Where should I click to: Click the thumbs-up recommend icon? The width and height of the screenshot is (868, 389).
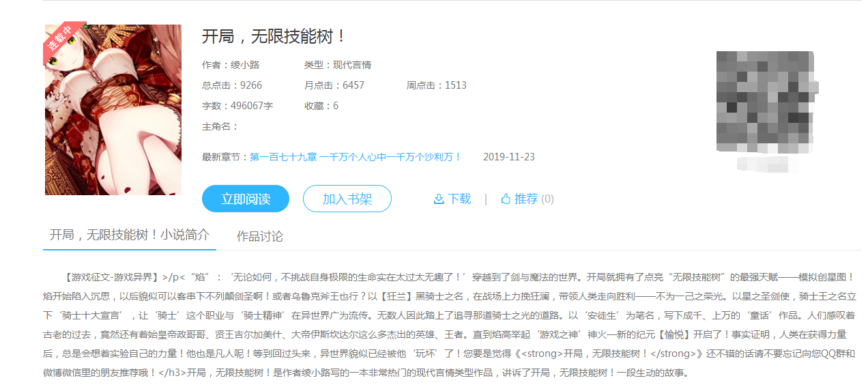pos(506,199)
